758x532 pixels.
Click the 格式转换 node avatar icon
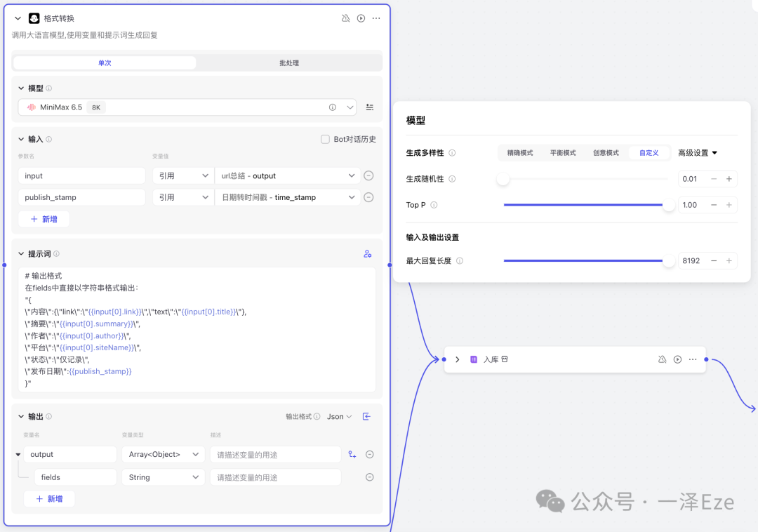pyautogui.click(x=34, y=18)
